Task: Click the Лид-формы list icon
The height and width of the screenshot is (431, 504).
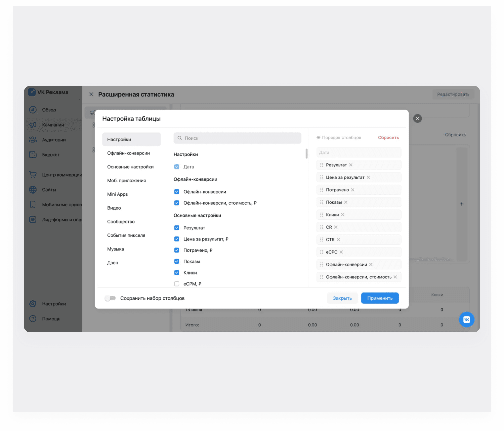Action: [33, 219]
